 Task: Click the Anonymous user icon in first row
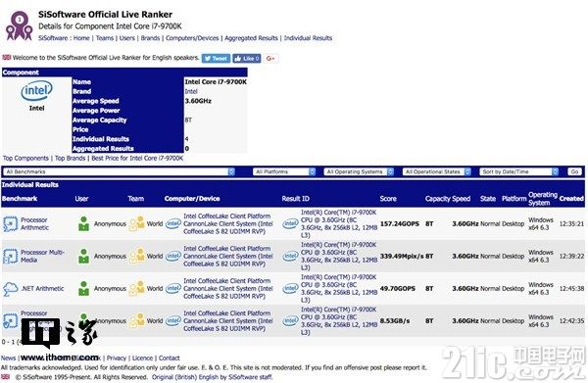click(83, 223)
